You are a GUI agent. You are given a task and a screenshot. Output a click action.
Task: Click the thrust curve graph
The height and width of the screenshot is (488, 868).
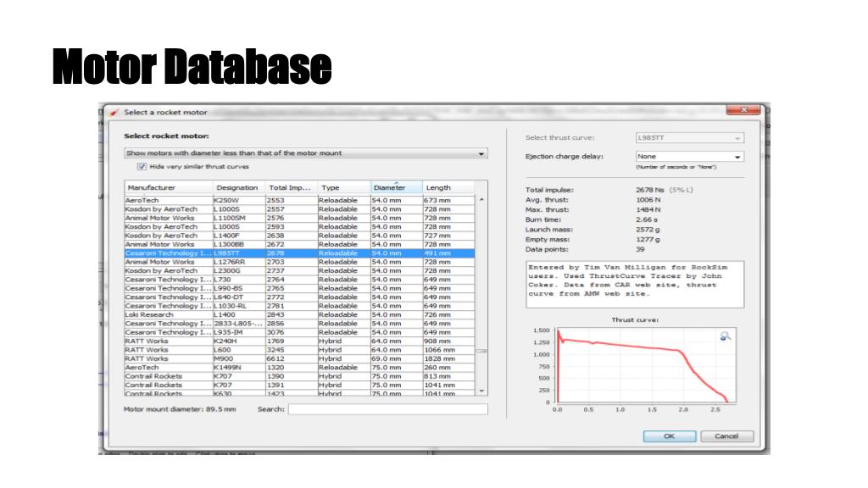(x=646, y=366)
